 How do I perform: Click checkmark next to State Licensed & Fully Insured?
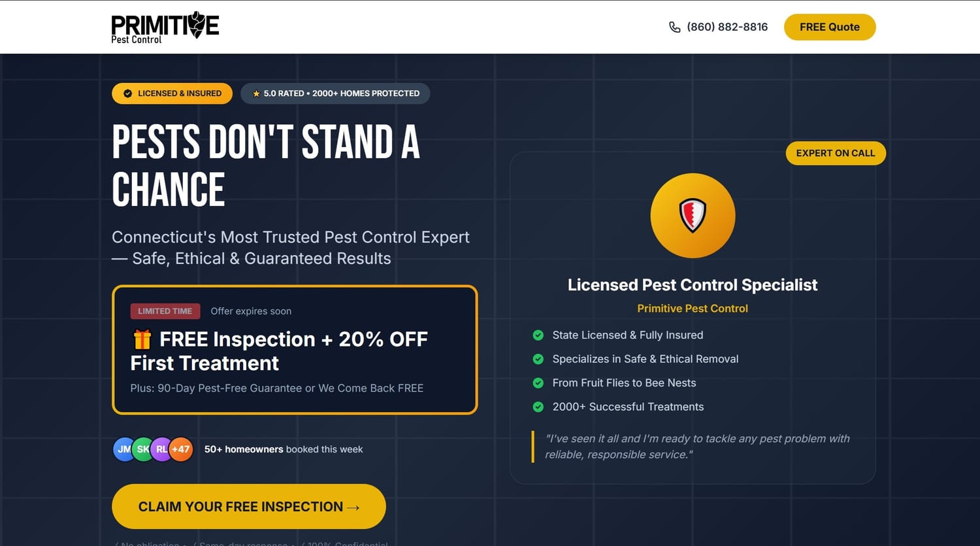point(538,335)
